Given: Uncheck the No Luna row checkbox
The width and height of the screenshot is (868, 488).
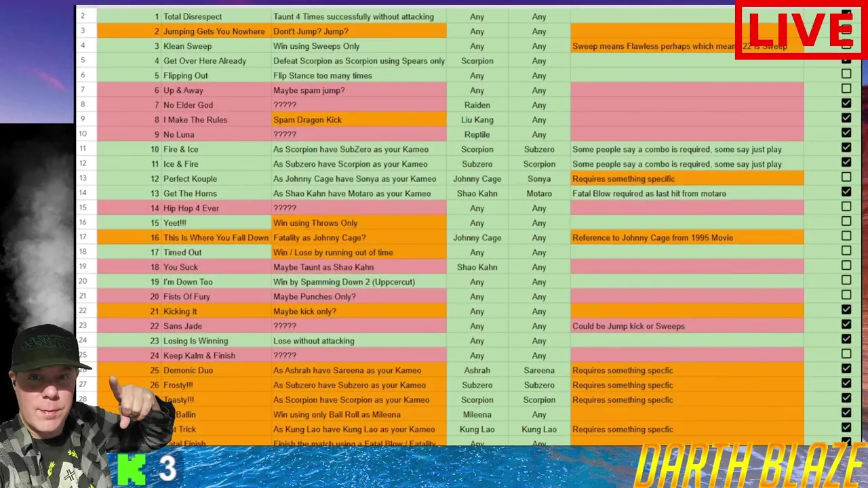Looking at the screenshot, I should [x=846, y=133].
